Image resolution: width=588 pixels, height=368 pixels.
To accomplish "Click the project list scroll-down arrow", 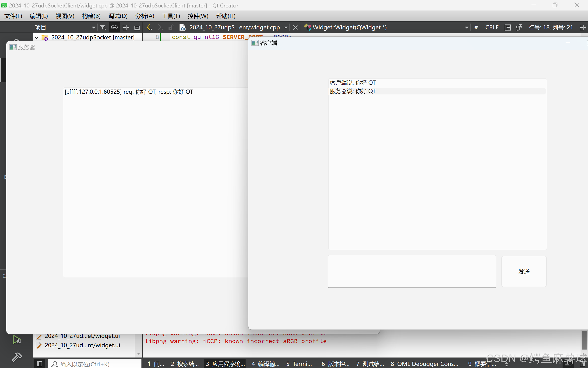I will [138, 354].
